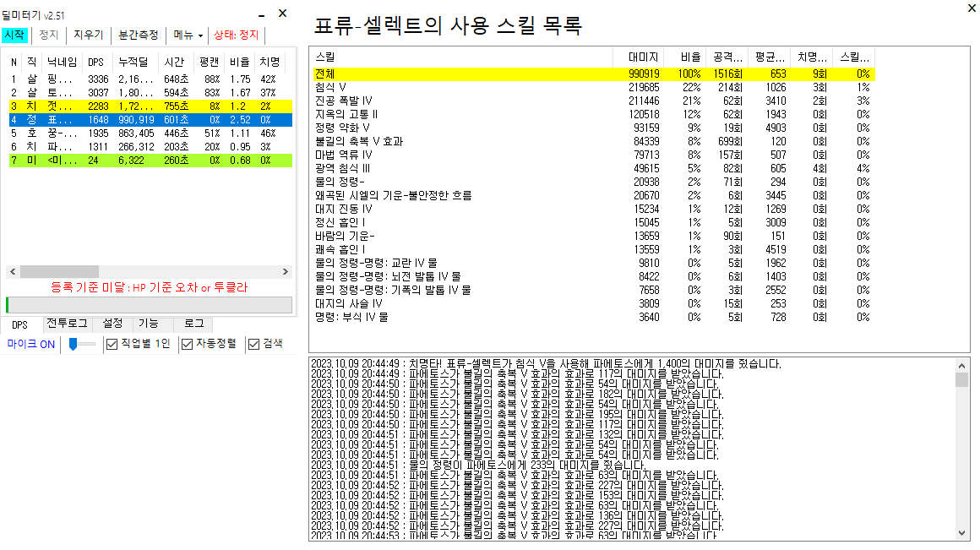Image resolution: width=980 pixels, height=550 pixels.
Task: Sort skill list by 비율 header
Action: pos(685,57)
